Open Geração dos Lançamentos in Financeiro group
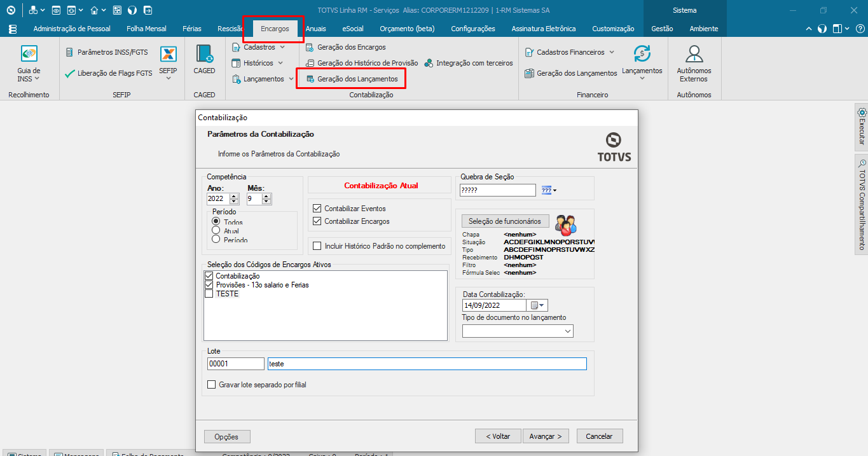 pyautogui.click(x=570, y=73)
